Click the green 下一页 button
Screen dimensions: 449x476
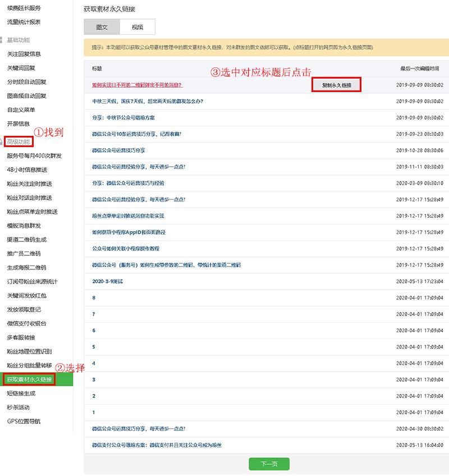(x=268, y=464)
